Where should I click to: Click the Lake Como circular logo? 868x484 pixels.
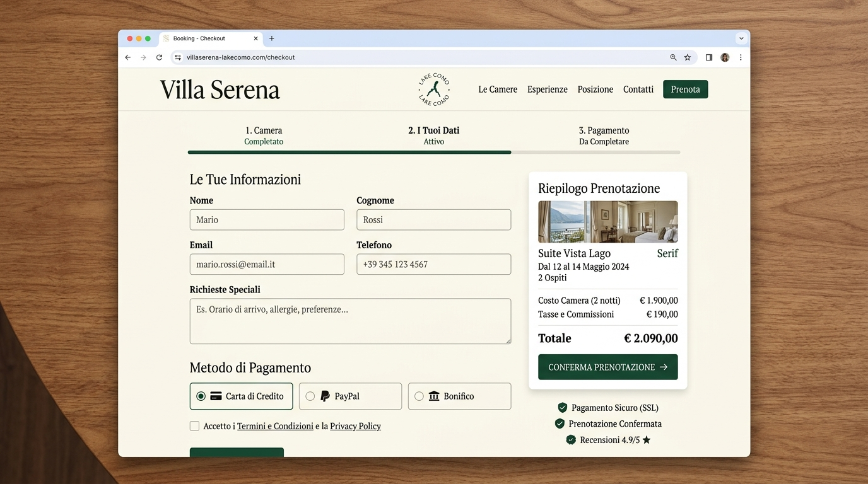coord(434,89)
